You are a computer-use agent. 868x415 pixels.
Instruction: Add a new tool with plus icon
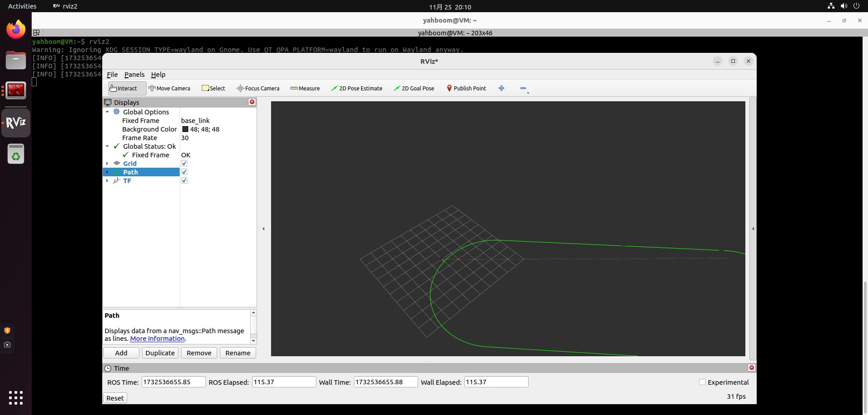pyautogui.click(x=501, y=88)
